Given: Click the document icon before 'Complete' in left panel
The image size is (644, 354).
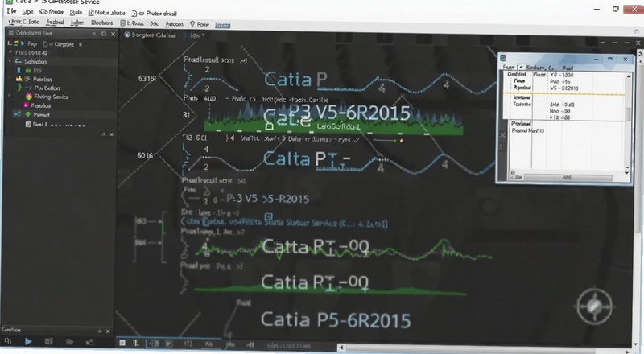Looking at the screenshot, I should (45, 44).
